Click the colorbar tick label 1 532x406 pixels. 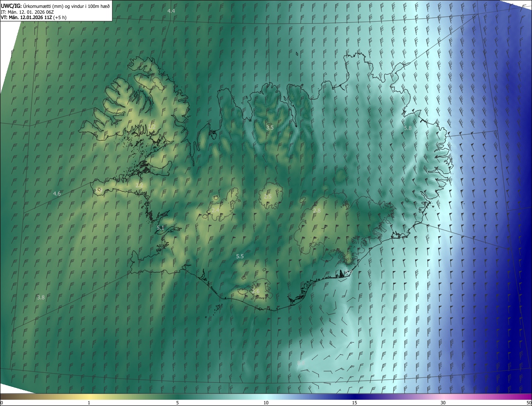pyautogui.click(x=89, y=403)
